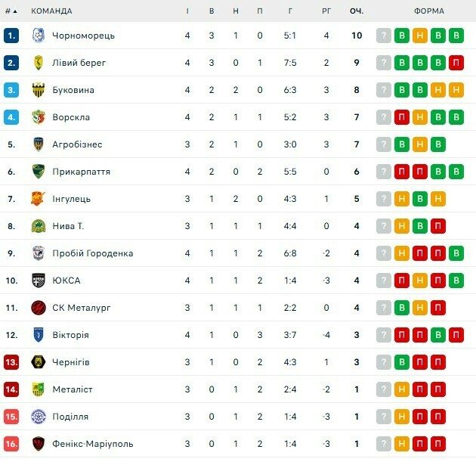Click the Фенікс-Маріуполь club crest
Viewport: 476px width, 462px height.
click(39, 444)
